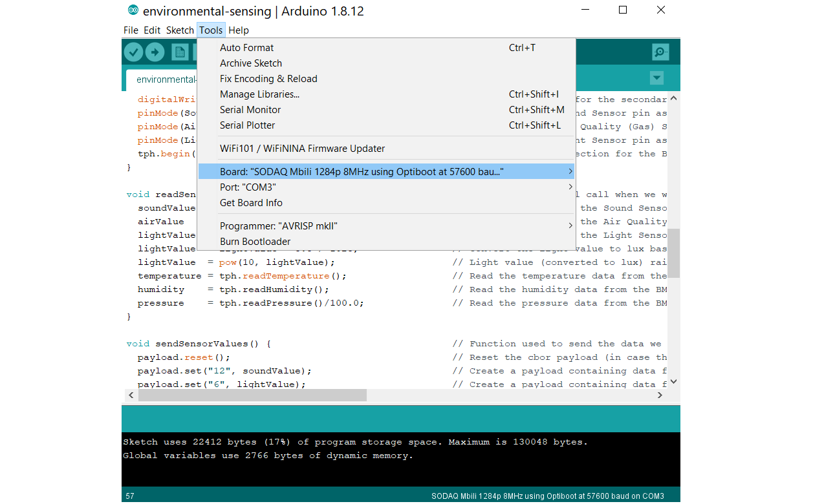Click the horizontal scrollbar thumb
Screen dimensions: 813x504
[x=252, y=395]
